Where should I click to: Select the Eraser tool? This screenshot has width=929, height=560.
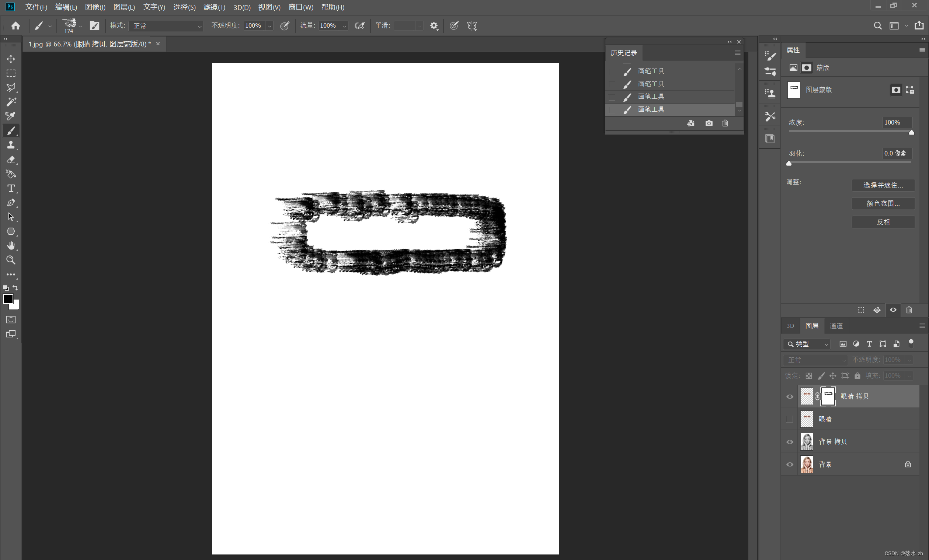(x=11, y=160)
